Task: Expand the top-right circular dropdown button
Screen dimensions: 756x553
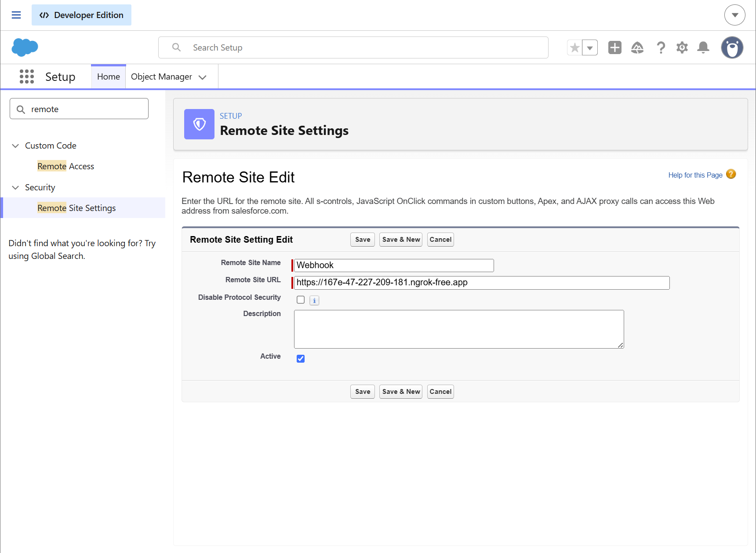Action: [735, 15]
